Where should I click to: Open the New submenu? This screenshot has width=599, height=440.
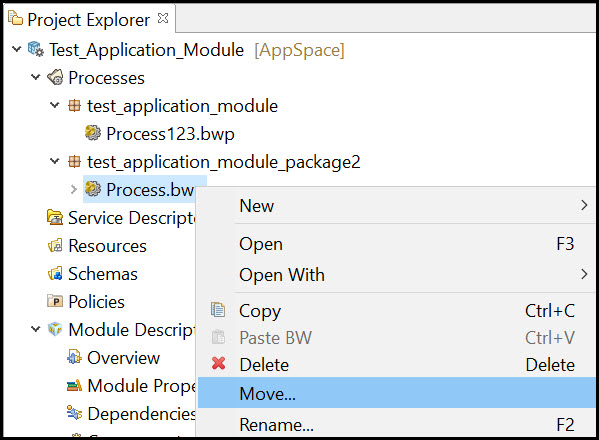[397, 206]
